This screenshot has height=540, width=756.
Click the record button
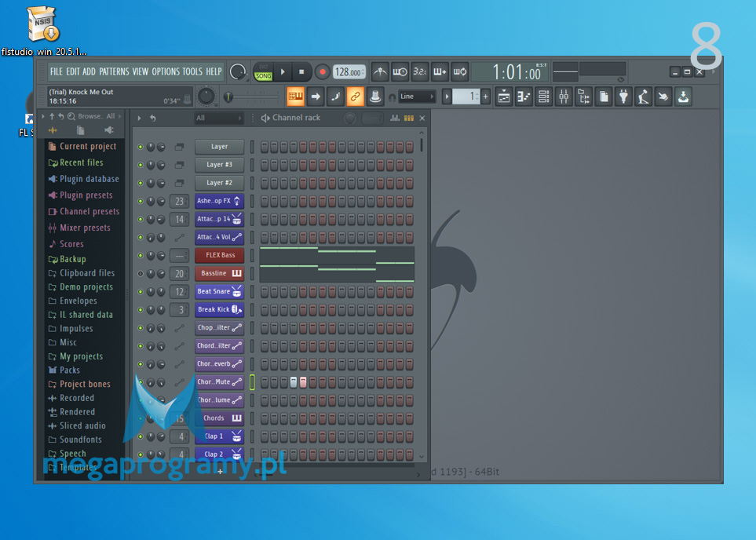pos(323,72)
